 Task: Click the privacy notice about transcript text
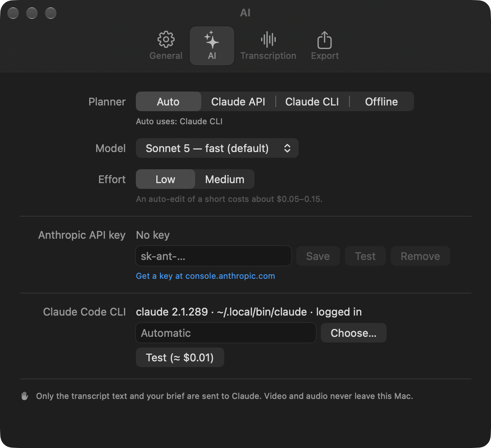225,396
